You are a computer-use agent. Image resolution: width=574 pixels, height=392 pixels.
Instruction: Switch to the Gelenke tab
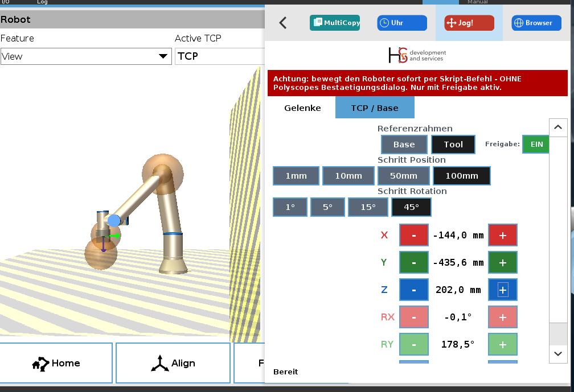tap(302, 108)
